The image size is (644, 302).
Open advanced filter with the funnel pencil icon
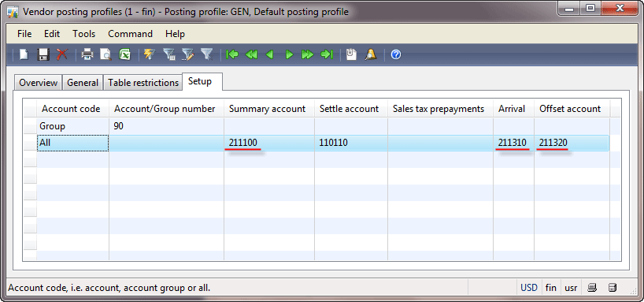pyautogui.click(x=187, y=54)
